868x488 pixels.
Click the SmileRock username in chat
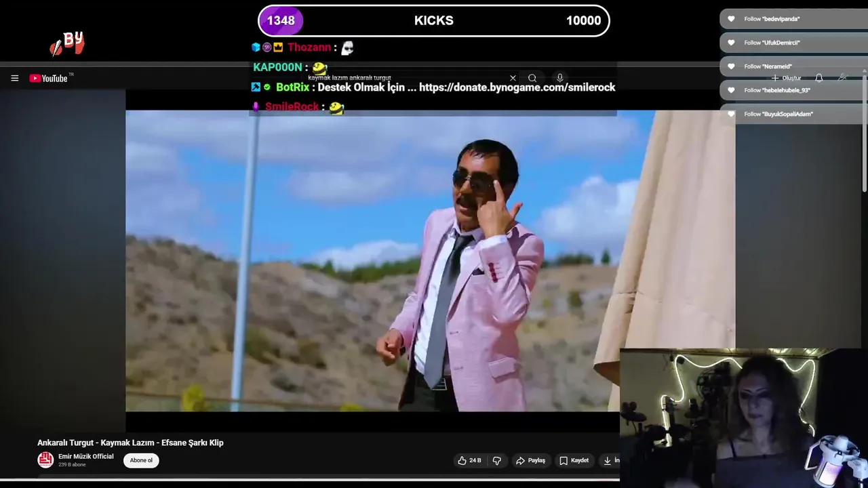[x=292, y=107]
